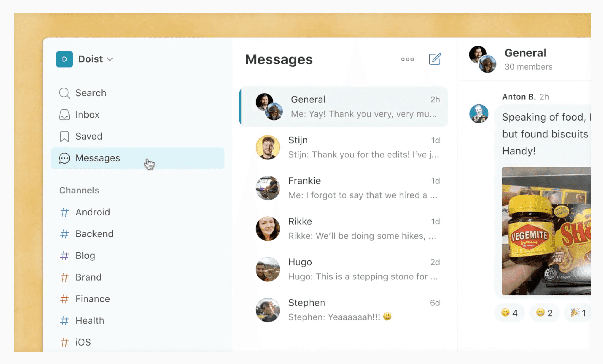603x364 pixels.
Task: Go to Saved items
Action: (x=138, y=136)
